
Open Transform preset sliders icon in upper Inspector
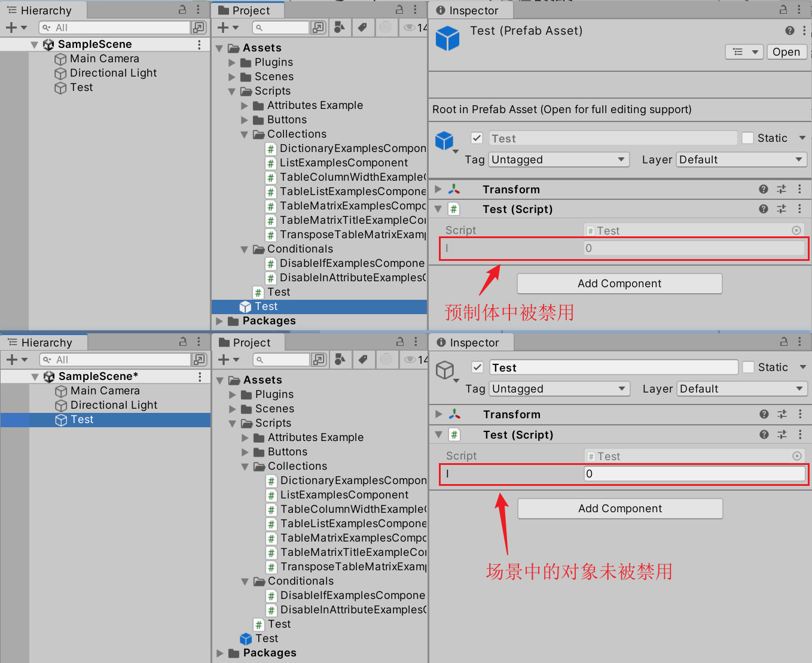click(x=782, y=189)
